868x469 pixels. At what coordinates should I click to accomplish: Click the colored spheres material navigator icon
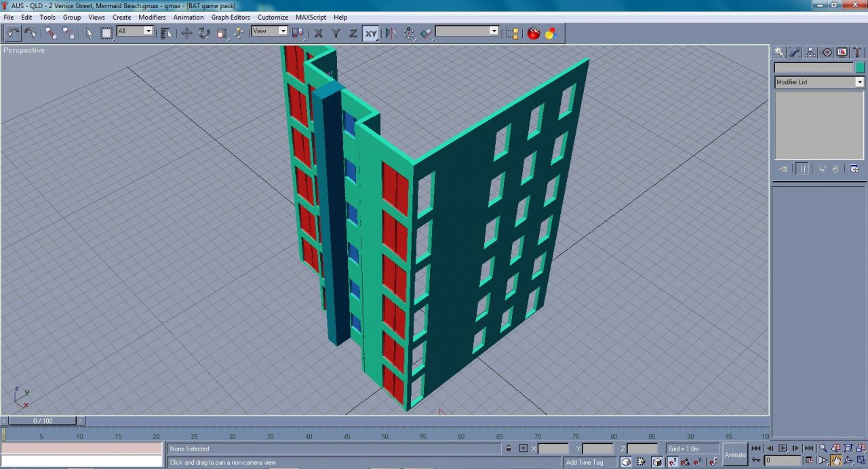[x=551, y=33]
